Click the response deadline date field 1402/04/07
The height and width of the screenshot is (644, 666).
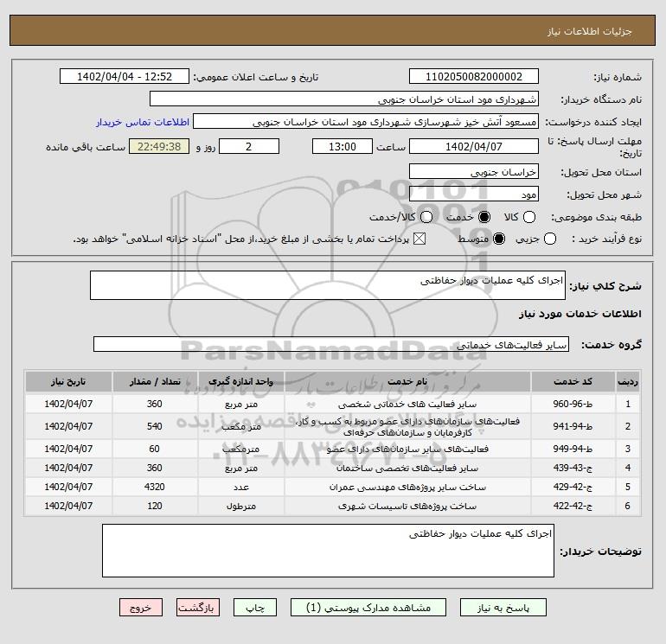(x=474, y=146)
